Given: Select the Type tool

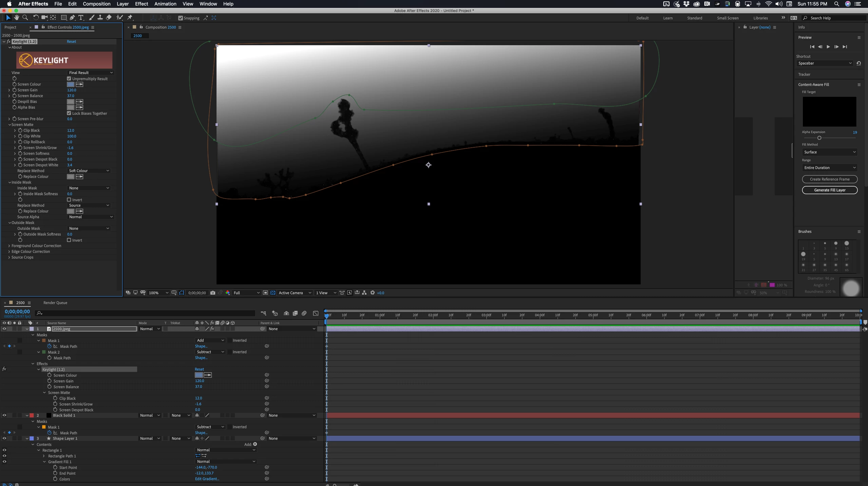Looking at the screenshot, I should pyautogui.click(x=81, y=18).
